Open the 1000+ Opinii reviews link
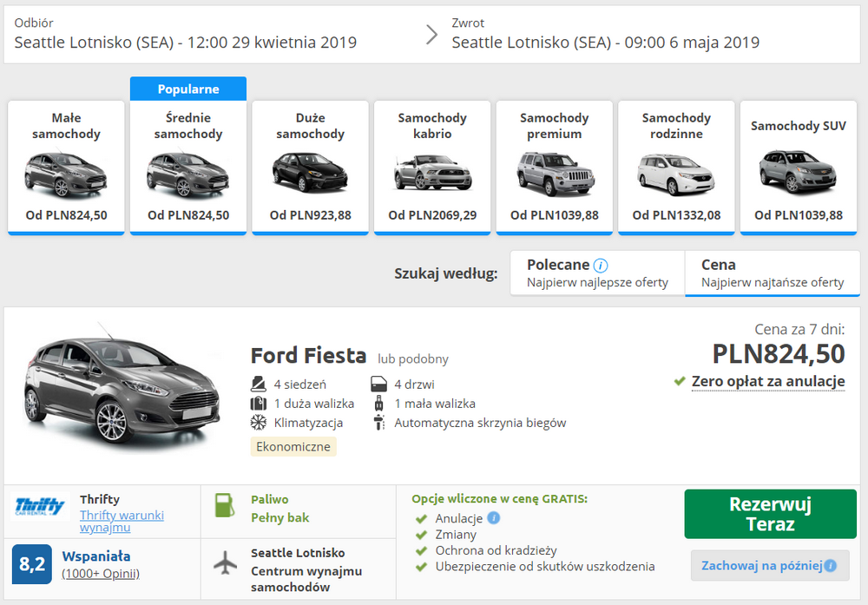Image resolution: width=868 pixels, height=605 pixels. click(101, 574)
